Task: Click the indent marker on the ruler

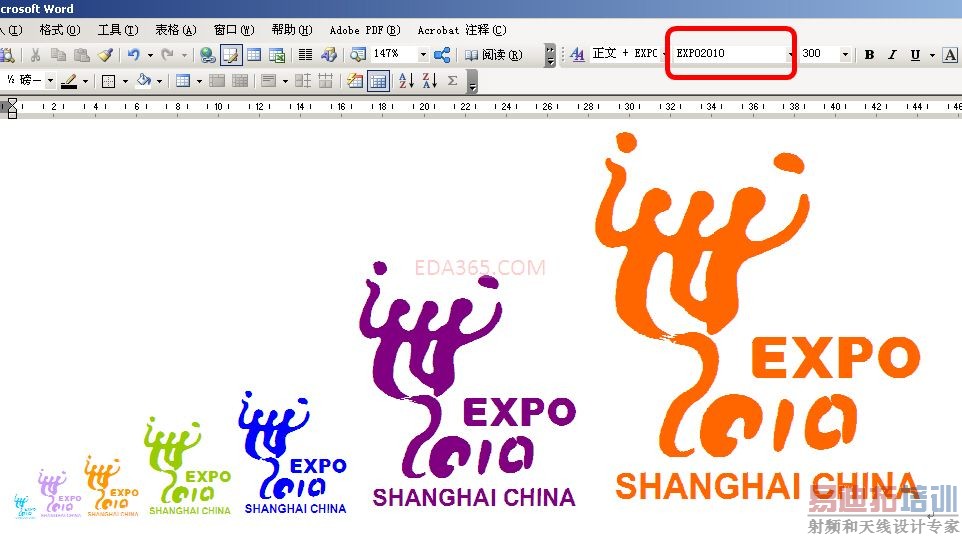Action: coord(12,108)
